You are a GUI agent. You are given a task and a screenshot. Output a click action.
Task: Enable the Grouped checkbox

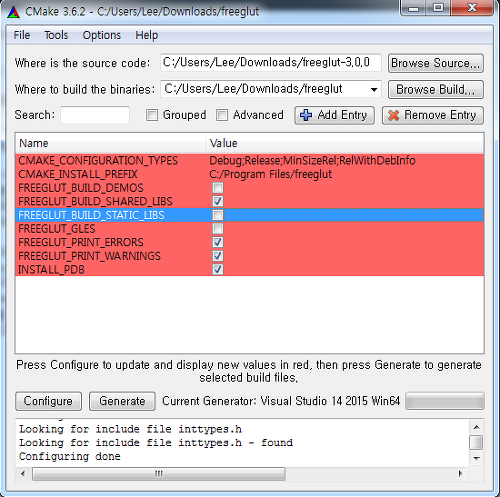tap(152, 115)
